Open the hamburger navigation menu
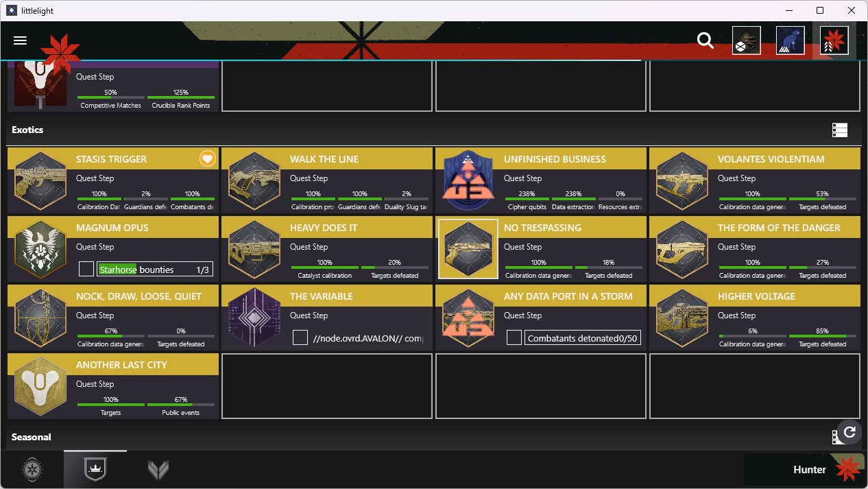Screen dimensions: 868x489 coord(20,40)
